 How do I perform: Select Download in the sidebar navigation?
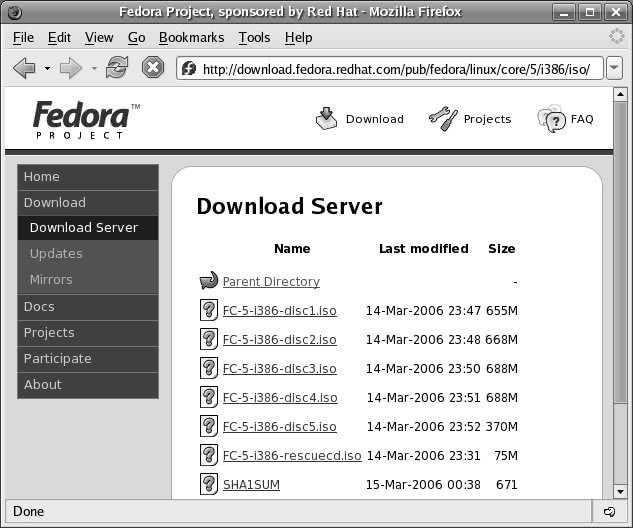pyautogui.click(x=88, y=203)
